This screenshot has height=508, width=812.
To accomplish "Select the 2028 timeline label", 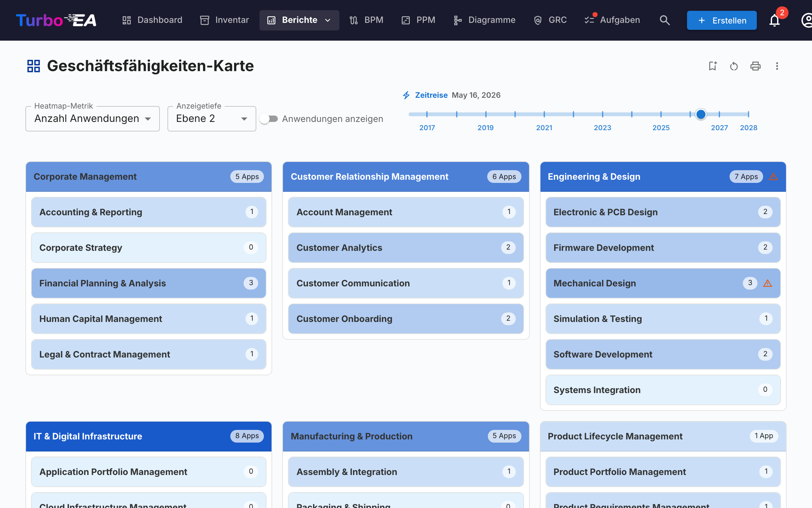I will coord(748,128).
